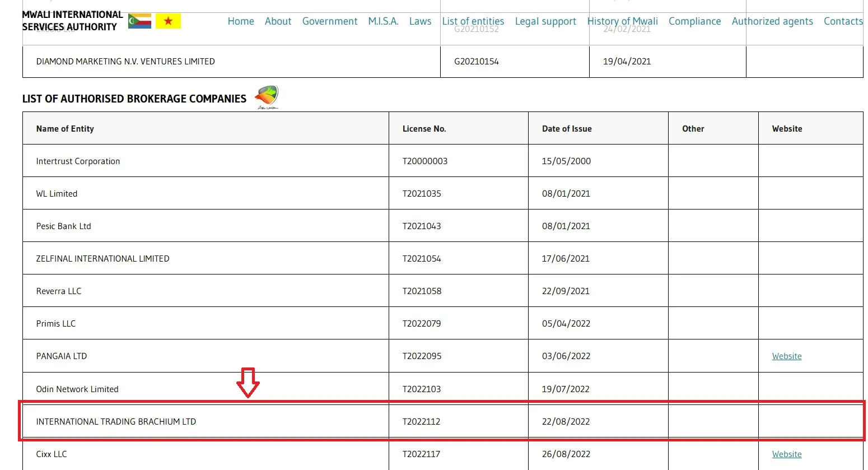The image size is (868, 470).
Task: Open the Website link for Cixx LLC
Action: [787, 454]
